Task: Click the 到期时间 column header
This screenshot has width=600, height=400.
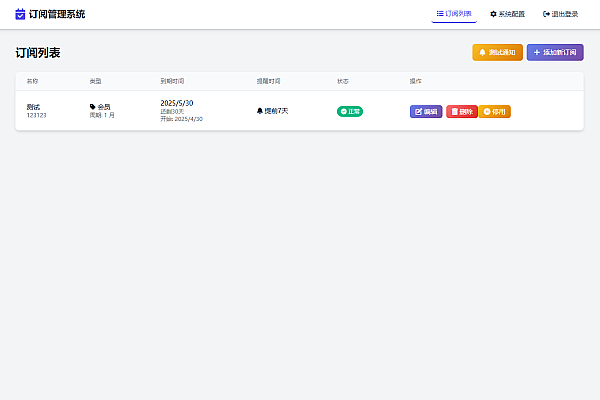Action: (172, 81)
